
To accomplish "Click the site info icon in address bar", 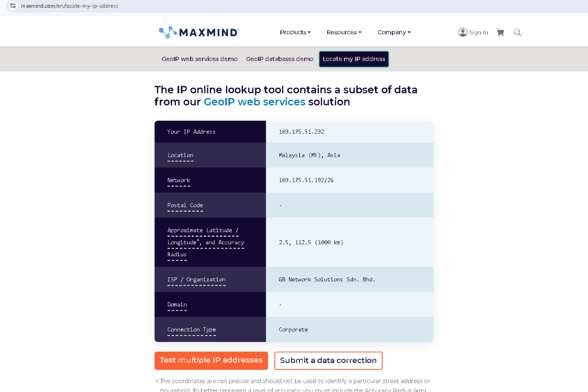I will point(13,6).
